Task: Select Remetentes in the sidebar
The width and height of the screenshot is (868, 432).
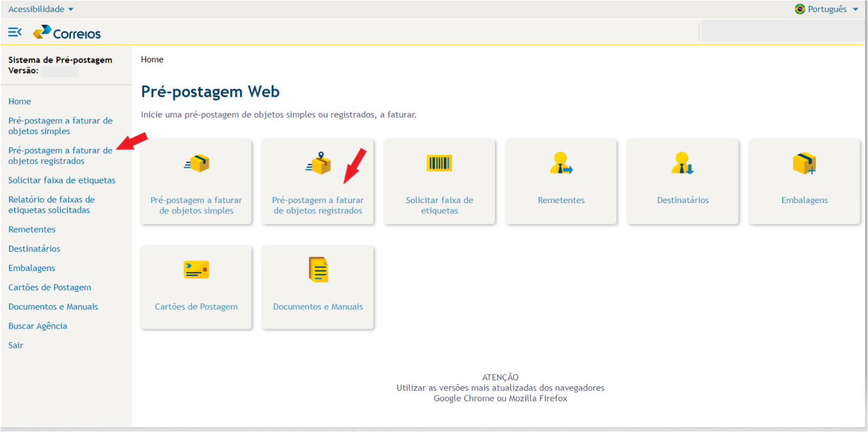Action: 32,230
